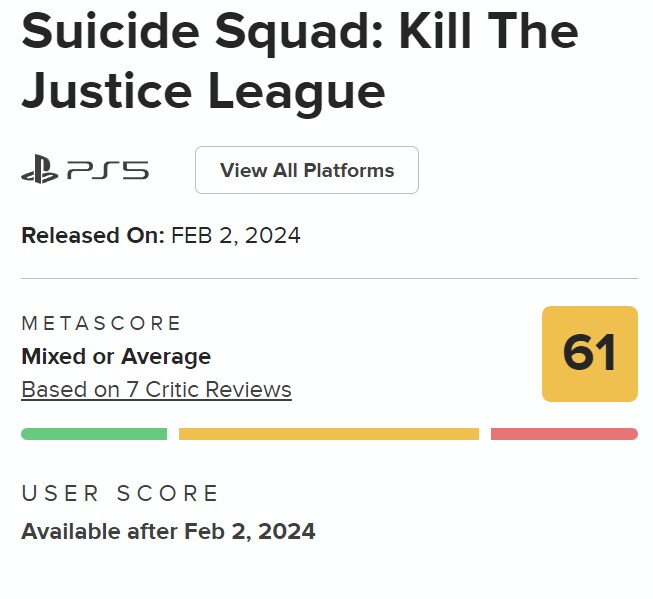The height and width of the screenshot is (599, 653).
Task: Select the green positive reviews bar segment
Action: [x=94, y=434]
